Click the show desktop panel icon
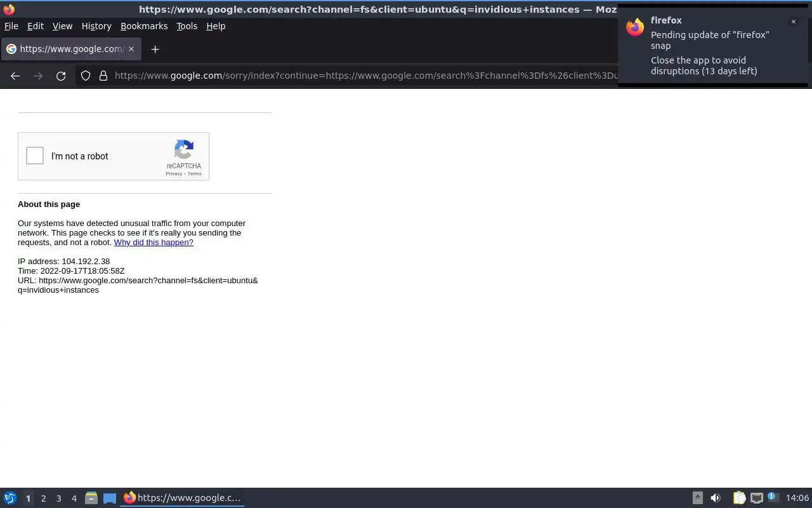Viewport: 812px width, 508px height. pos(110,498)
